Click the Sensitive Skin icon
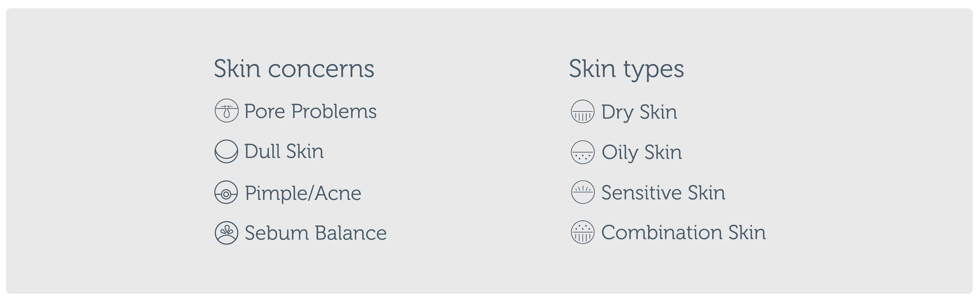The height and width of the screenshot is (303, 980). click(x=582, y=192)
